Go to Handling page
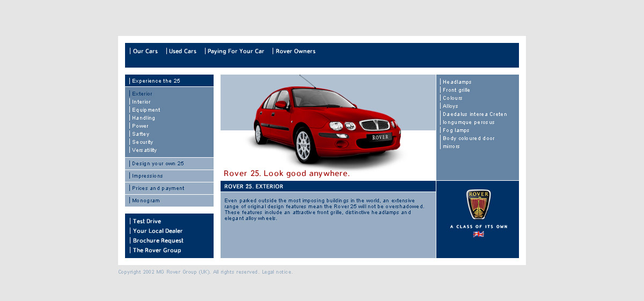 pos(143,118)
